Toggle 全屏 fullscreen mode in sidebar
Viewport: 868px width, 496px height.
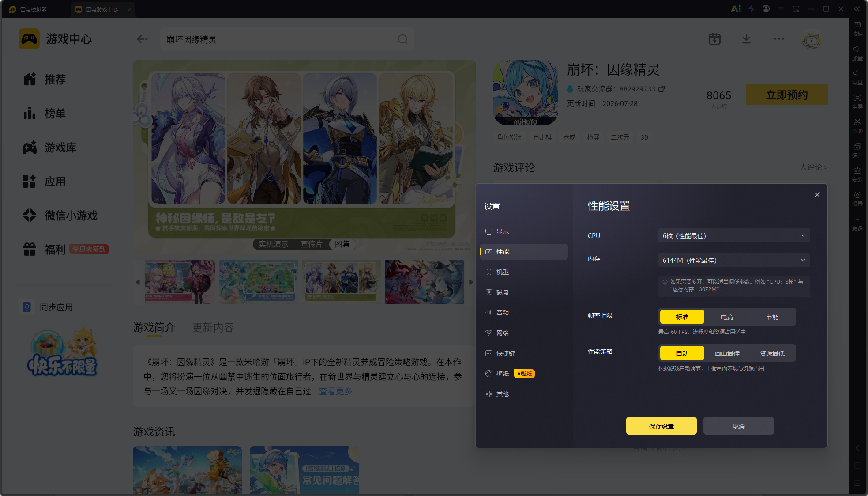(x=857, y=102)
